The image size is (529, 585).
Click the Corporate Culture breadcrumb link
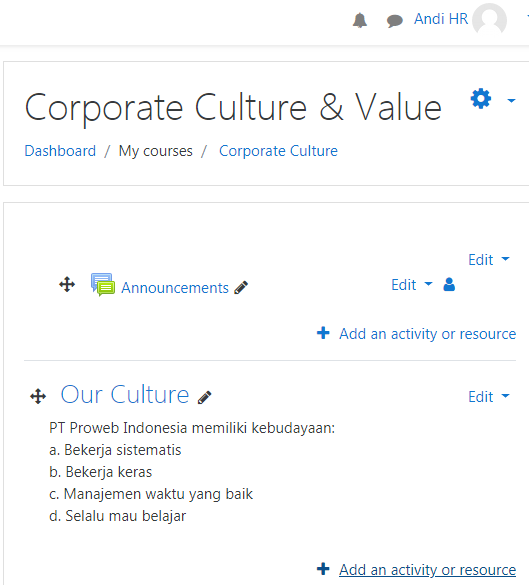(278, 151)
